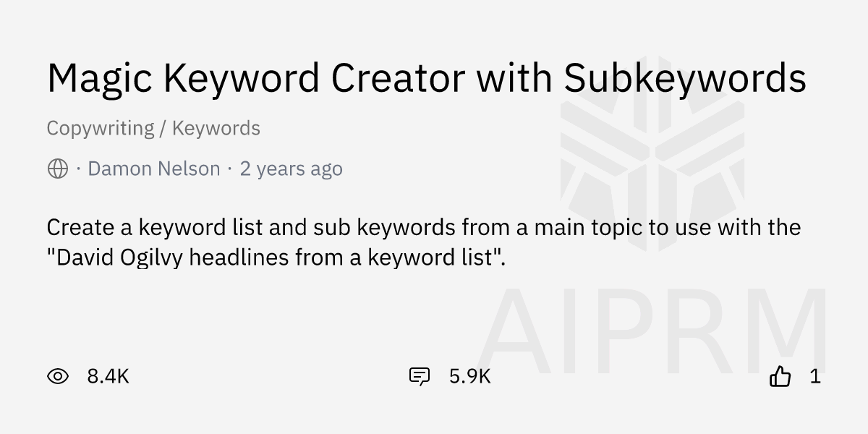
Task: Click the slash between Copywriting and Keywords
Action: (163, 129)
